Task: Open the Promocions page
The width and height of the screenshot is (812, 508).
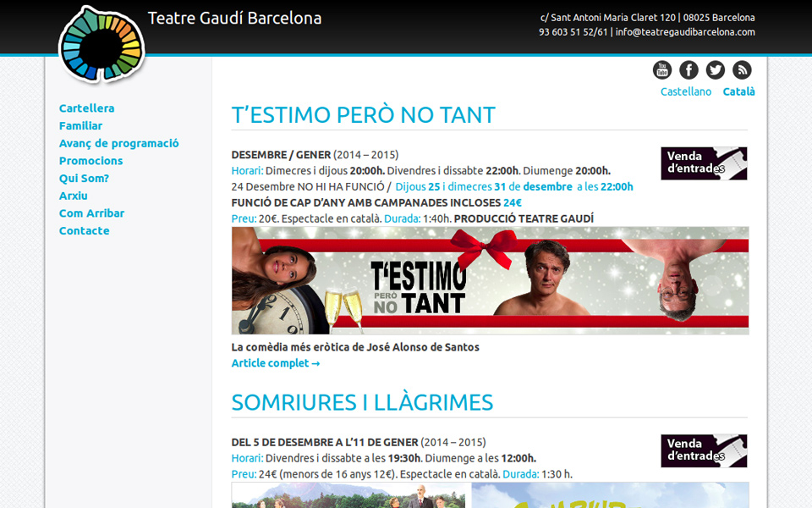Action: (91, 161)
